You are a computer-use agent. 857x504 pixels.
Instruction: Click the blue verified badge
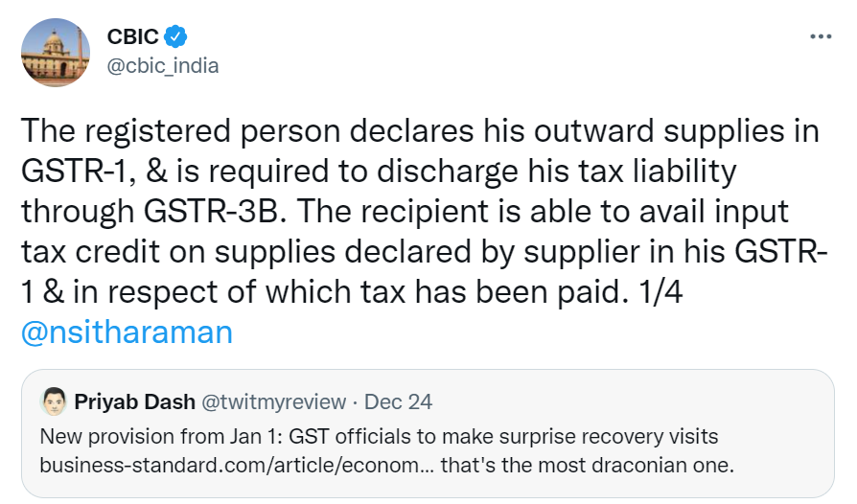[x=174, y=36]
